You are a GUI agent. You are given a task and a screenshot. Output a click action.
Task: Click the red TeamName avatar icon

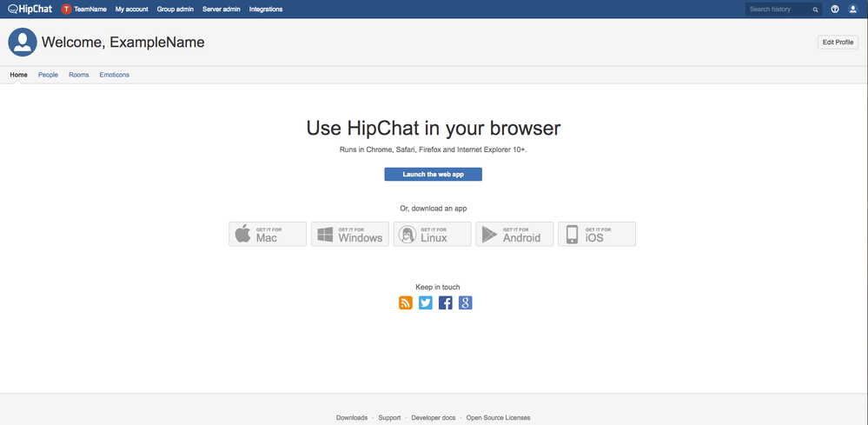coord(66,9)
